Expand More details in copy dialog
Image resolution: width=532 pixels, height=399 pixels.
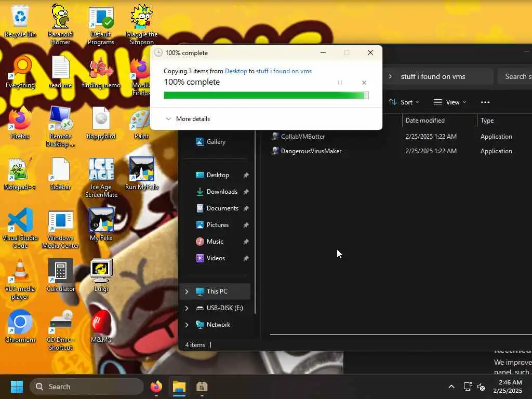click(188, 119)
